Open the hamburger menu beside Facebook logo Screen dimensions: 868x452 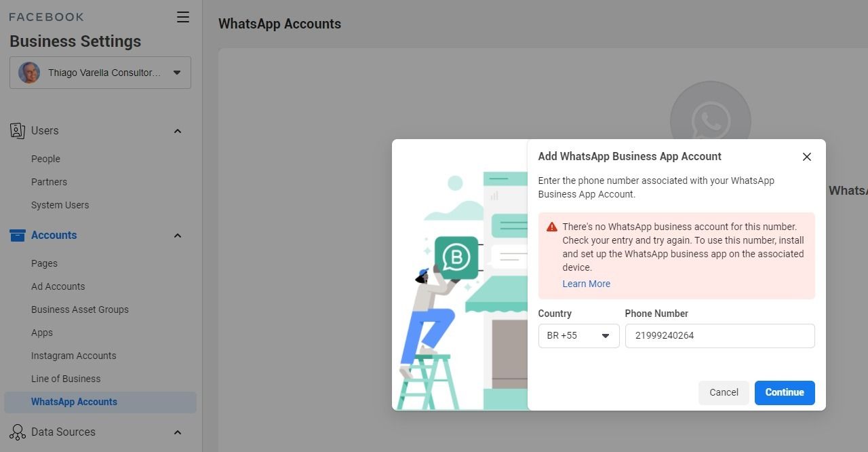[x=183, y=17]
